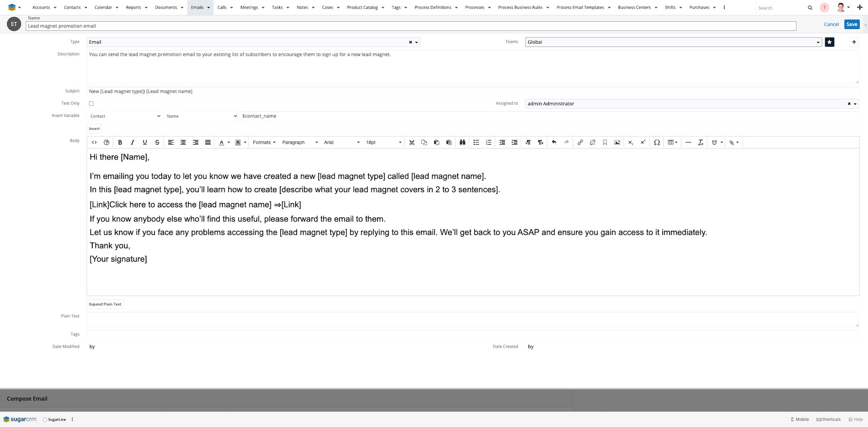Open the source code view icon
The width and height of the screenshot is (868, 427).
94,142
